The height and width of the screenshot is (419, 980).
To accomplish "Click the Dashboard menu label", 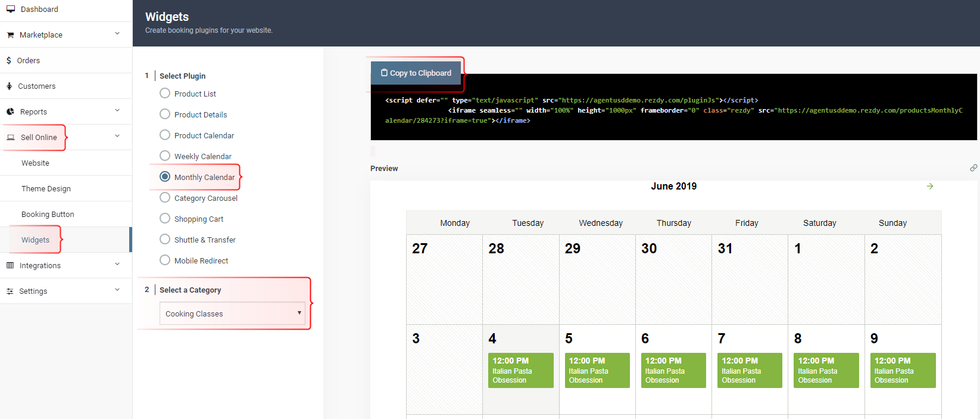I will click(39, 9).
